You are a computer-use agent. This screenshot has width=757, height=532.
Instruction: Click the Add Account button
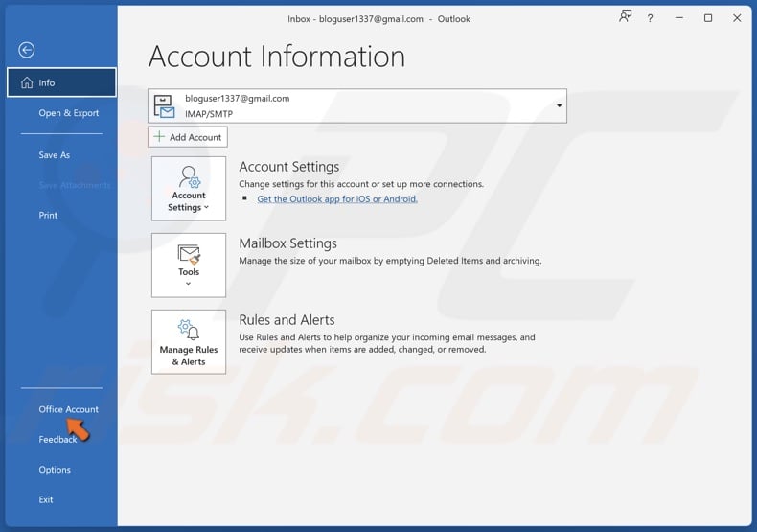(187, 137)
